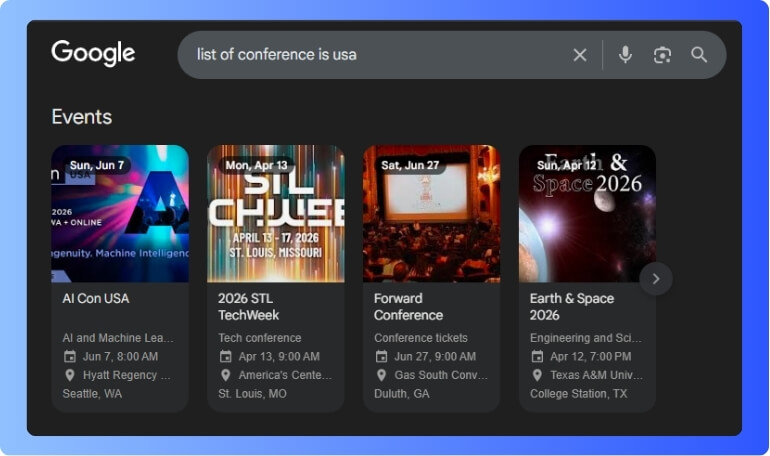Viewport: 770px width, 456px height.
Task: Open the AI Con USA event image
Action: (120, 214)
